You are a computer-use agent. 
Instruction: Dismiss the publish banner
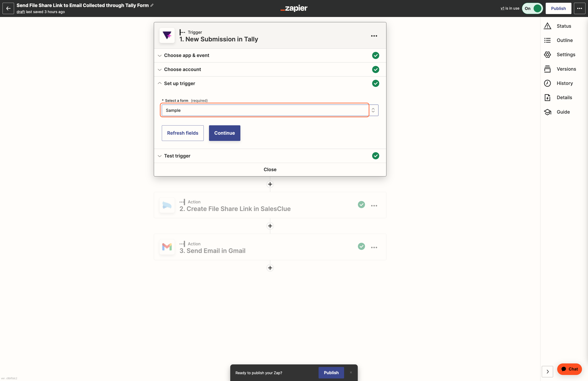(x=351, y=372)
